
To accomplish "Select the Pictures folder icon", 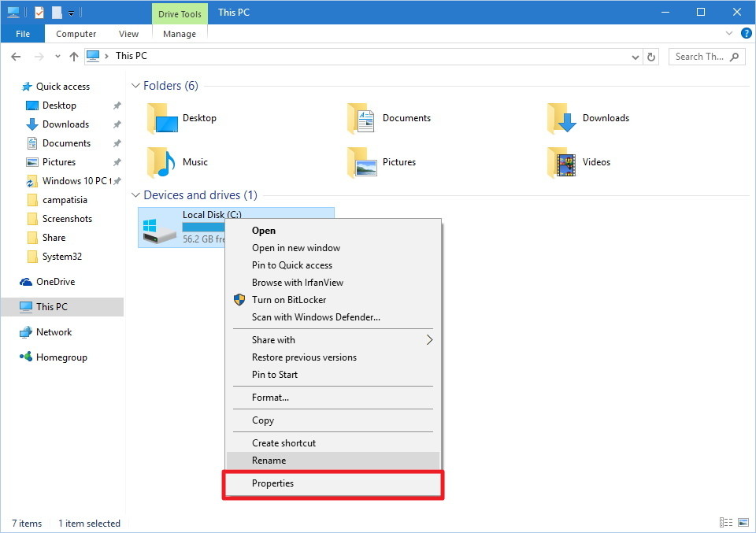I will [x=362, y=162].
